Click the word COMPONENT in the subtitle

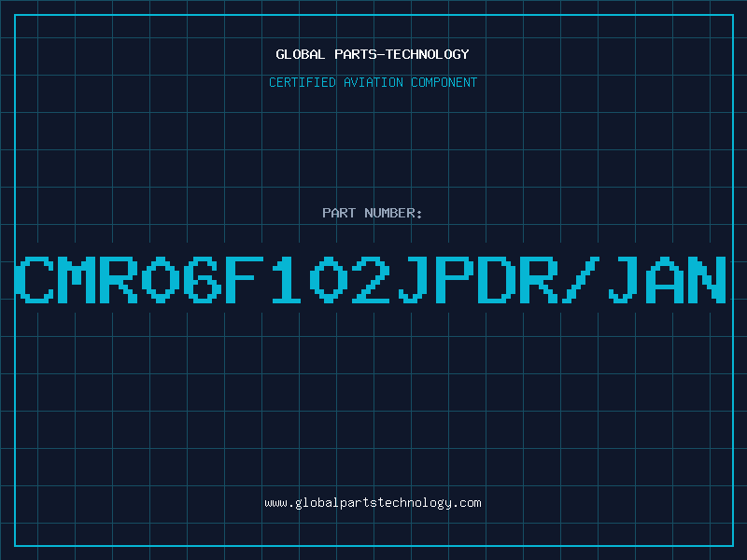click(444, 82)
